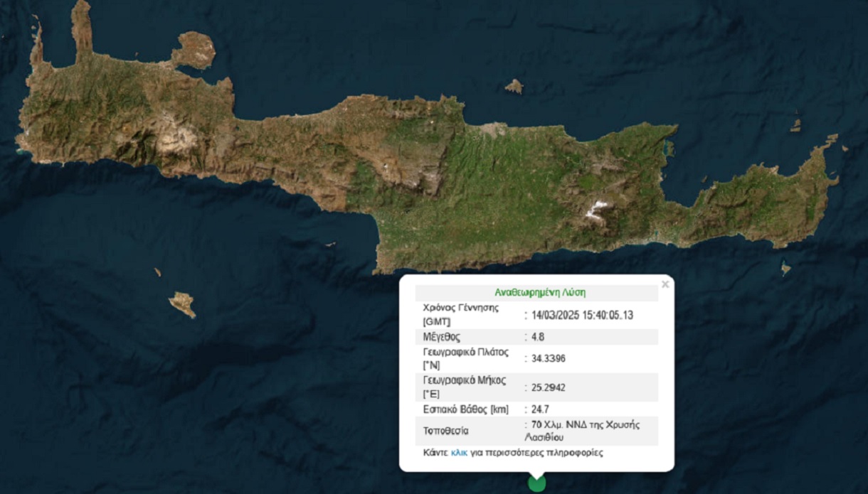
Task: Select the longitude value 25.2942
Action: [x=549, y=387]
